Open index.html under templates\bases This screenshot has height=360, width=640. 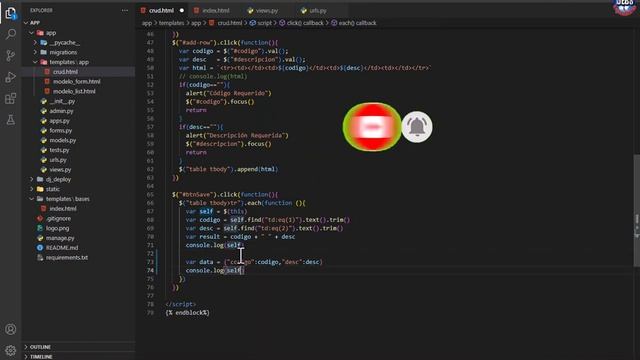coord(62,209)
